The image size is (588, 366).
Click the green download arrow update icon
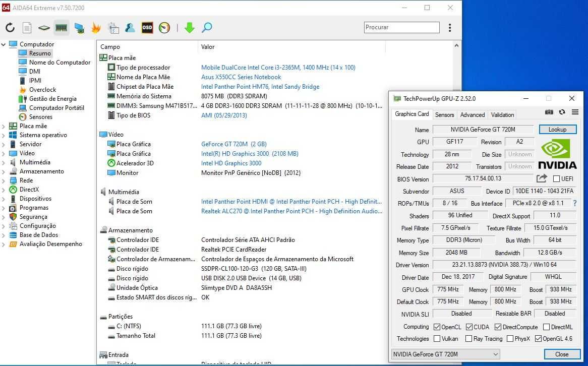coord(190,27)
